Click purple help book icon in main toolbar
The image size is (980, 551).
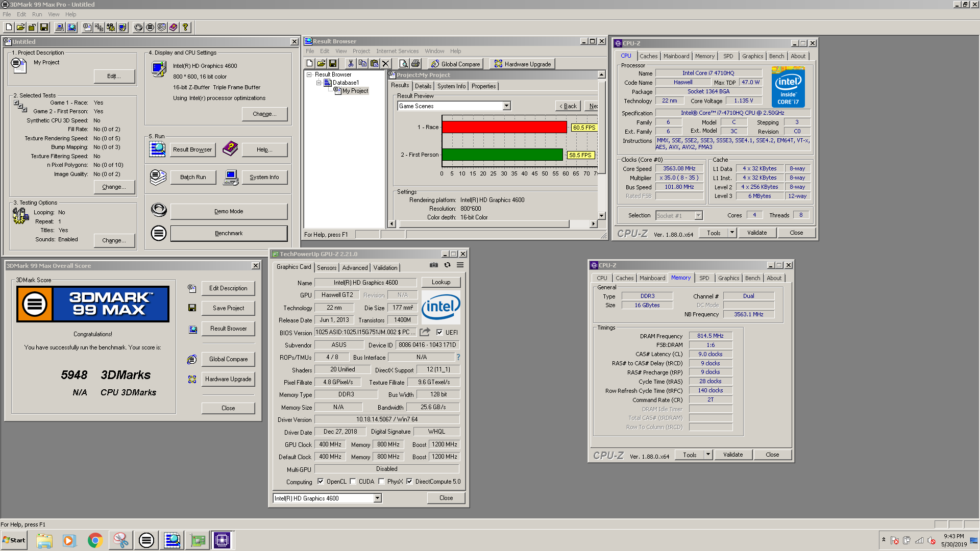(174, 27)
